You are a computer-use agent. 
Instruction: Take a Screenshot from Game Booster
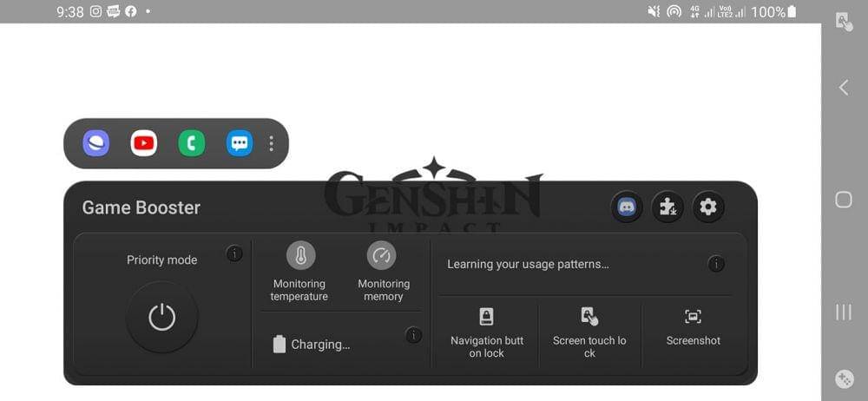[693, 328]
